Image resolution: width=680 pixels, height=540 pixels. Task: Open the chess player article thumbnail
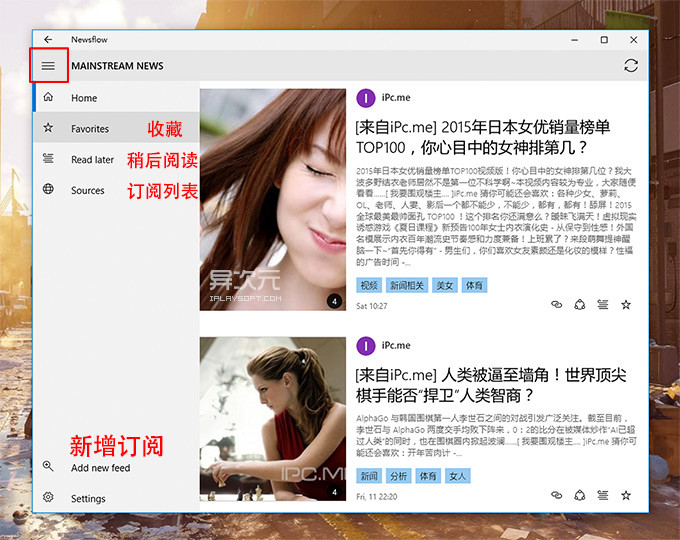tap(272, 417)
